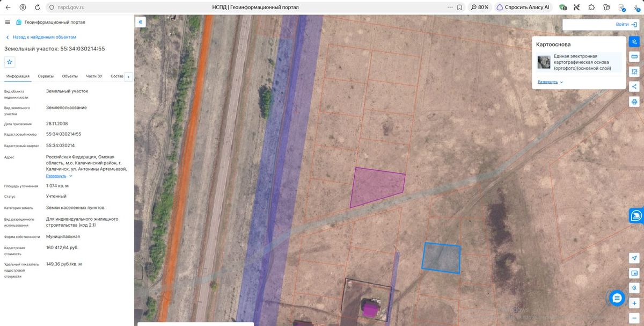
Task: Switch to the Сервисы tab
Action: point(46,76)
